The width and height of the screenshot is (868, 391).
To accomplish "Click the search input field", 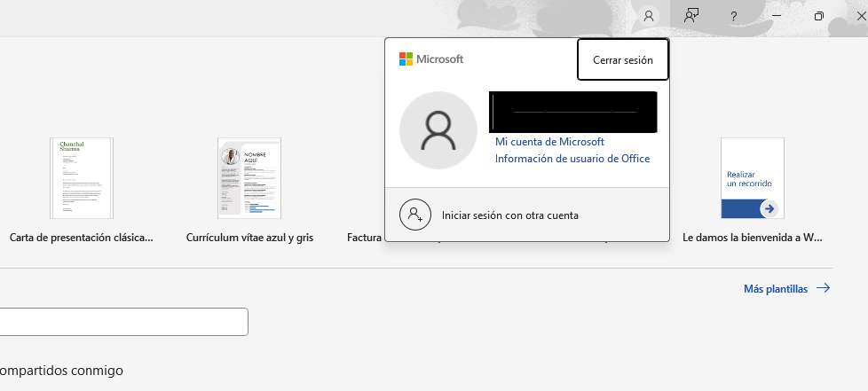I will tap(123, 322).
